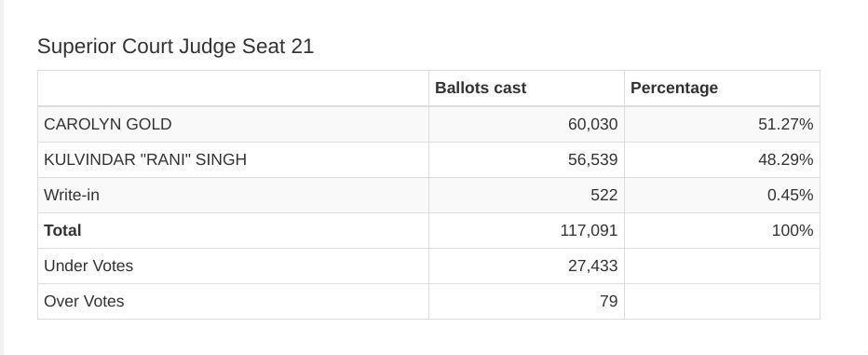The height and width of the screenshot is (355, 868).
Task: Click the Over Votes row label
Action: 84,301
